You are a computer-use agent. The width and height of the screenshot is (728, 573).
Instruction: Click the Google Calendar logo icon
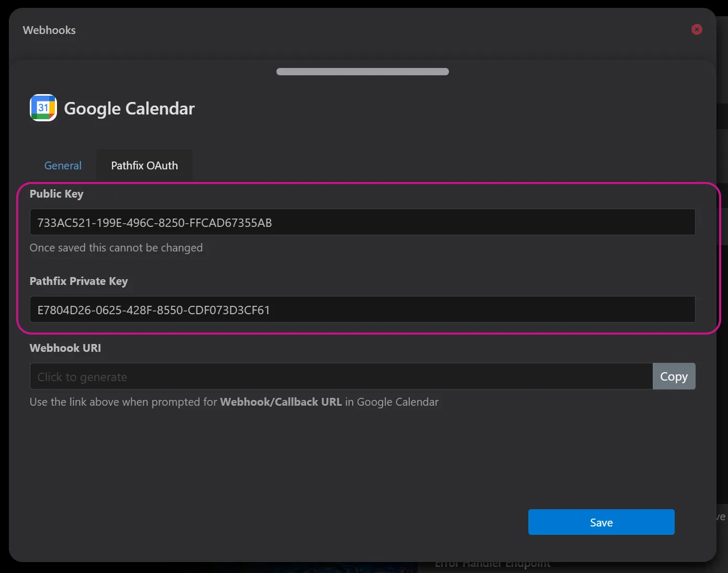click(43, 108)
